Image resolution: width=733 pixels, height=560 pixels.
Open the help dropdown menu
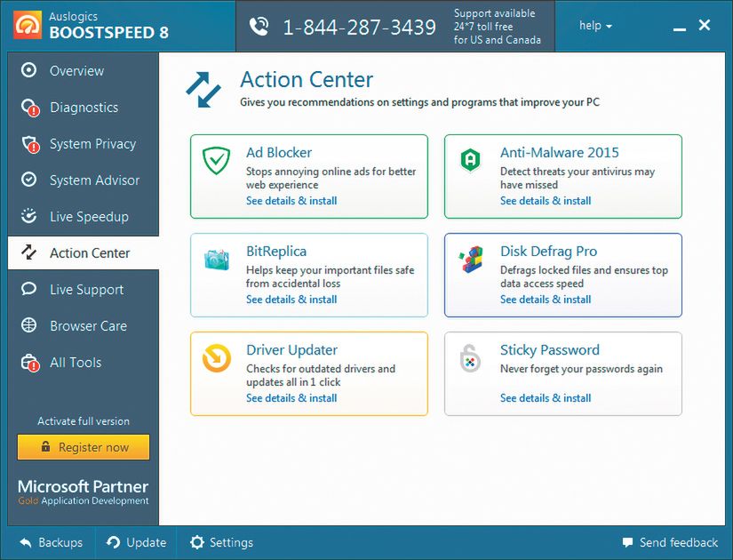(595, 25)
